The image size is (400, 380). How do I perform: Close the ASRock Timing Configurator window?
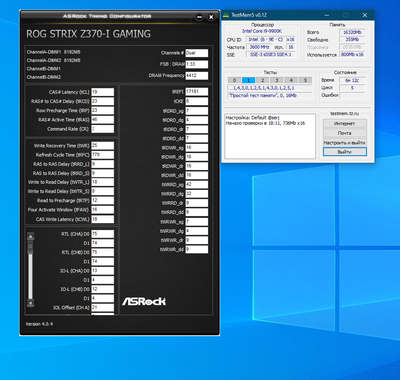(x=211, y=17)
